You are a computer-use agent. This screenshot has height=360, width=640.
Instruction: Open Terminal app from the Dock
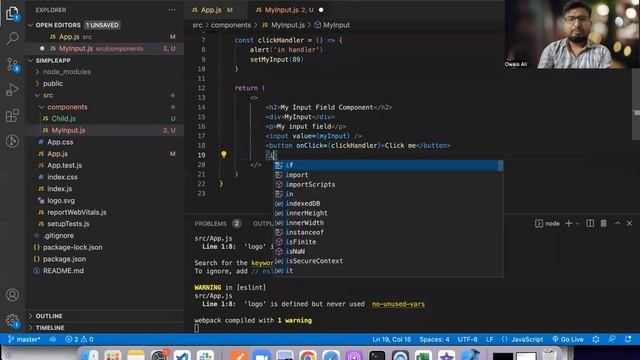point(377,356)
